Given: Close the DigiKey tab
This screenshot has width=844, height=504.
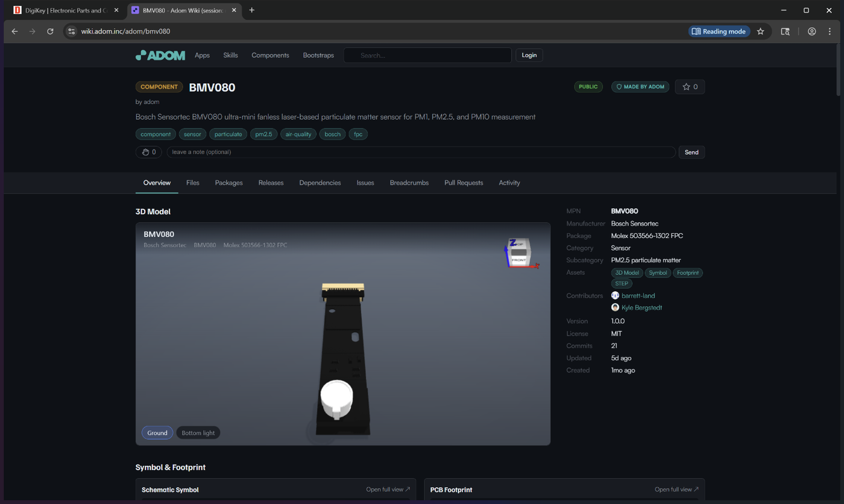Looking at the screenshot, I should tap(116, 10).
